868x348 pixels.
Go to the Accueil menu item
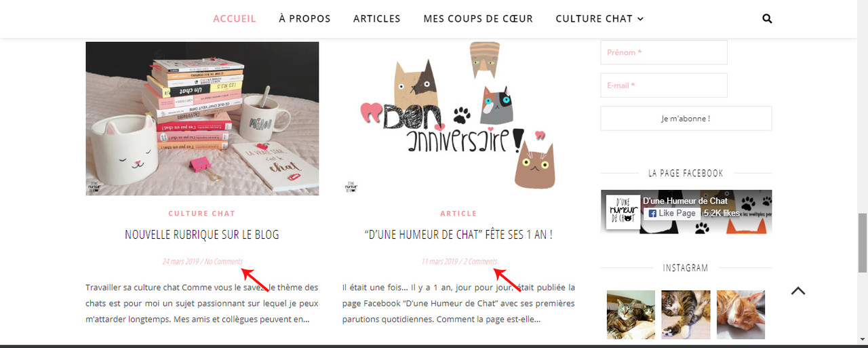(235, 19)
